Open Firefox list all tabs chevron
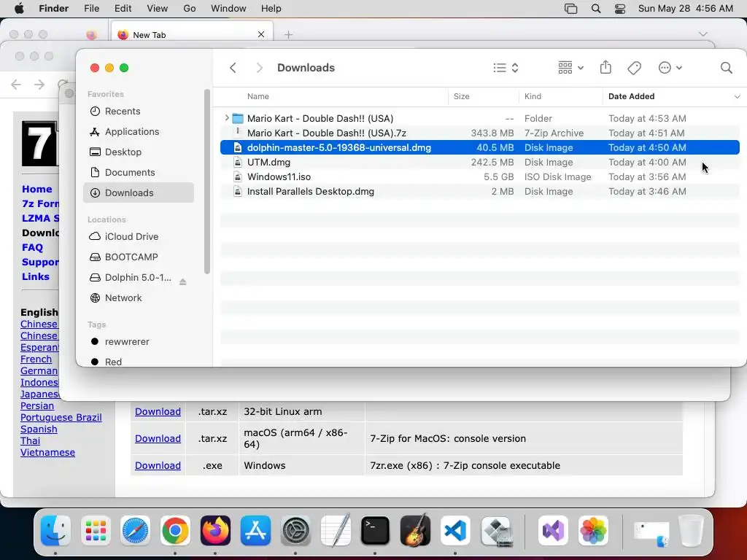Viewport: 747px width, 560px height. 703,34
